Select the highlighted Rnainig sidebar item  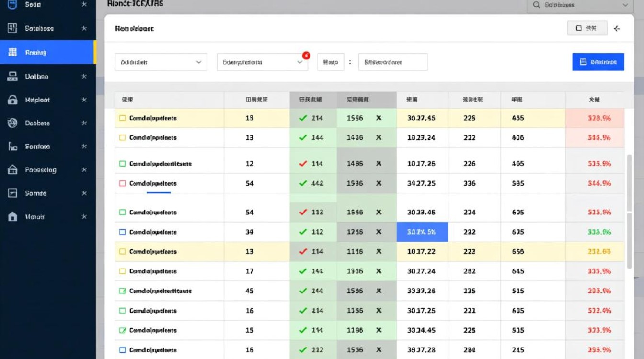(48, 52)
